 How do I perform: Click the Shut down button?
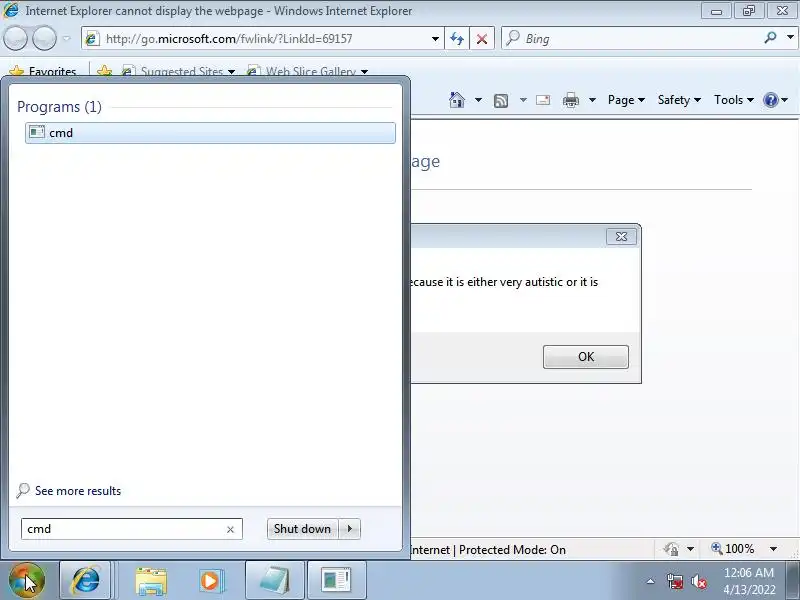[303, 529]
